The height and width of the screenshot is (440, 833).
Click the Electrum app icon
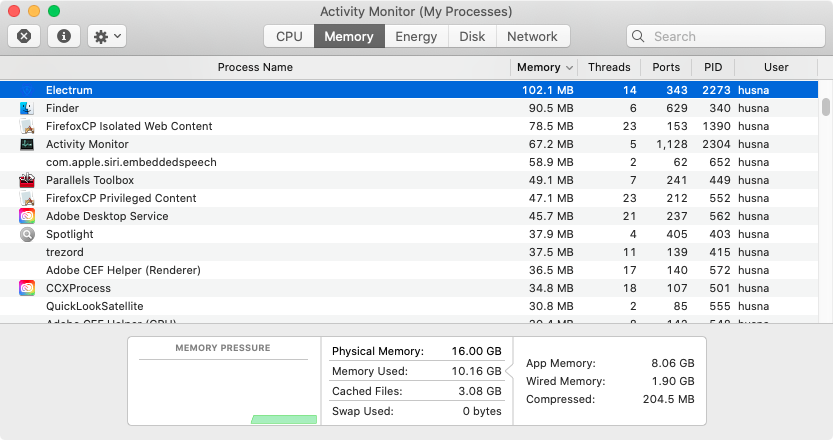(x=27, y=90)
